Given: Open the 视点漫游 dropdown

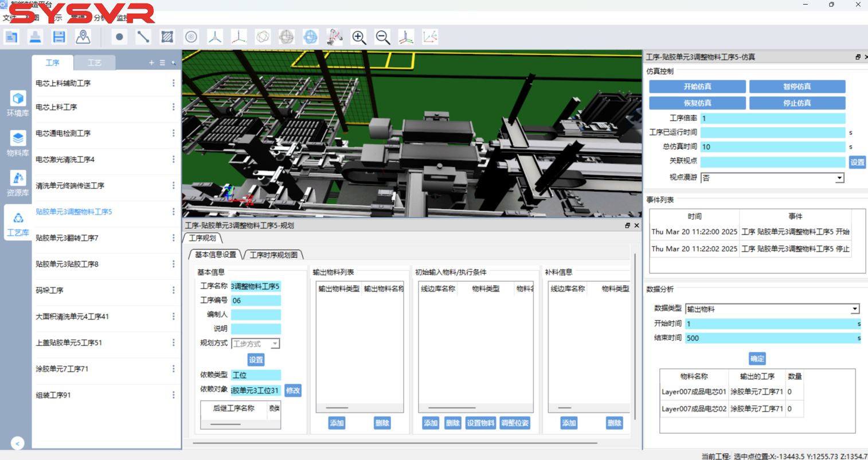Looking at the screenshot, I should point(772,178).
